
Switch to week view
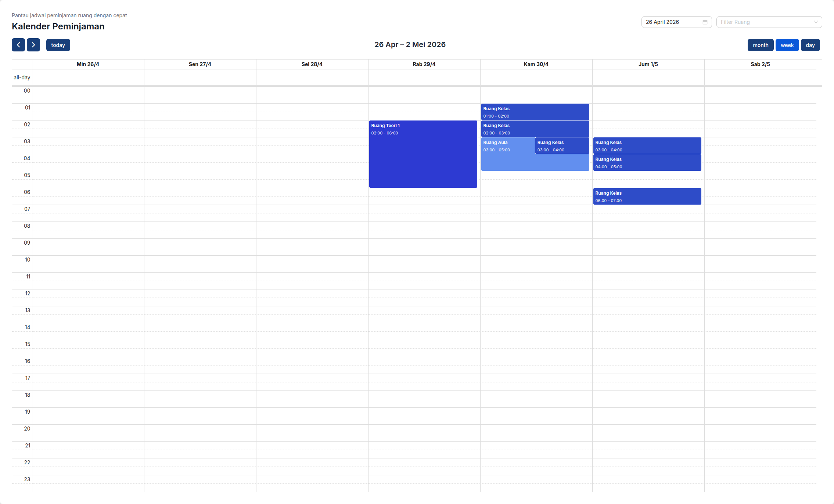pos(787,45)
